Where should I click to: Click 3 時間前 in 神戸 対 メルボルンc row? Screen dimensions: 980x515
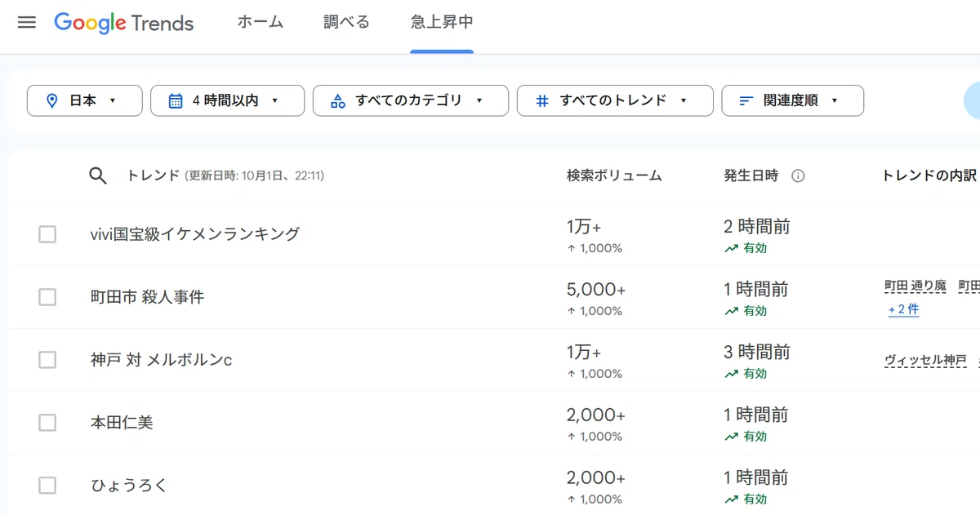click(x=757, y=353)
